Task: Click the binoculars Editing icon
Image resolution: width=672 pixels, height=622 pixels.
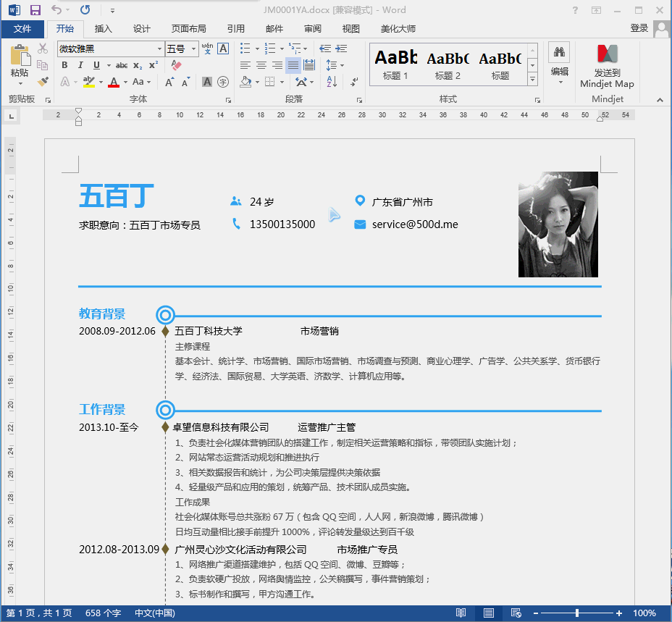Action: (559, 52)
